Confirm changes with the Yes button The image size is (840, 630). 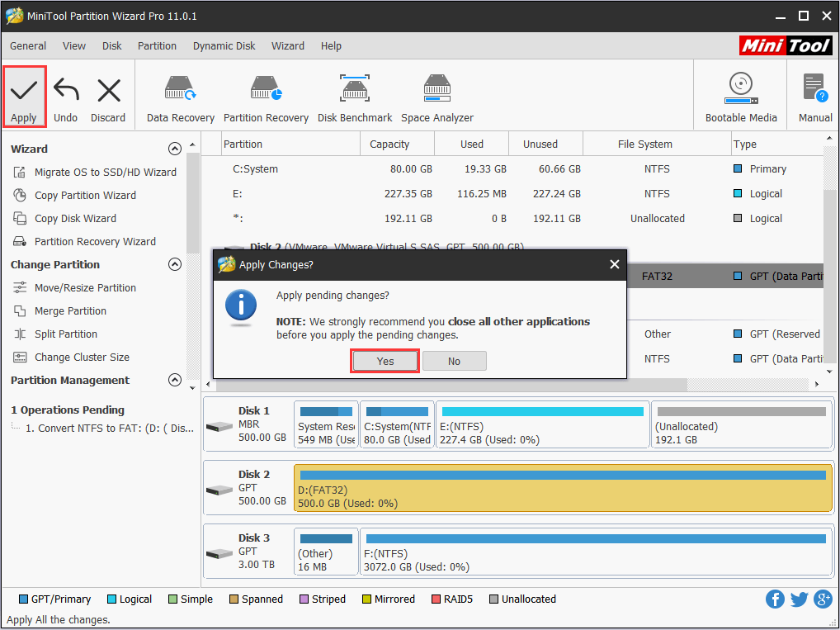point(385,361)
